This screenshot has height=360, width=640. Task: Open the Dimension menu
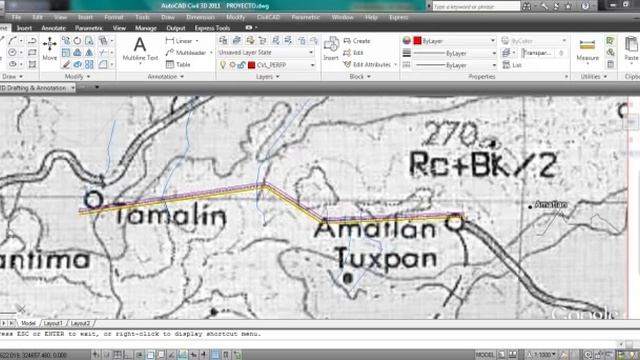200,18
